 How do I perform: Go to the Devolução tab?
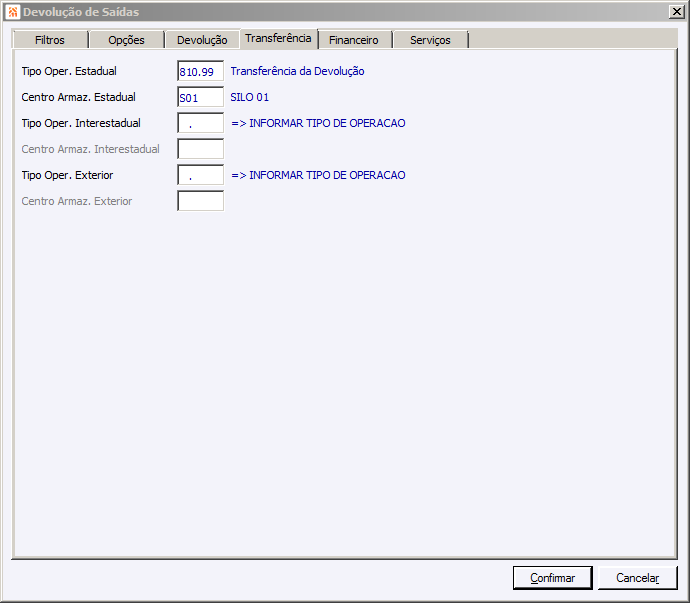202,40
